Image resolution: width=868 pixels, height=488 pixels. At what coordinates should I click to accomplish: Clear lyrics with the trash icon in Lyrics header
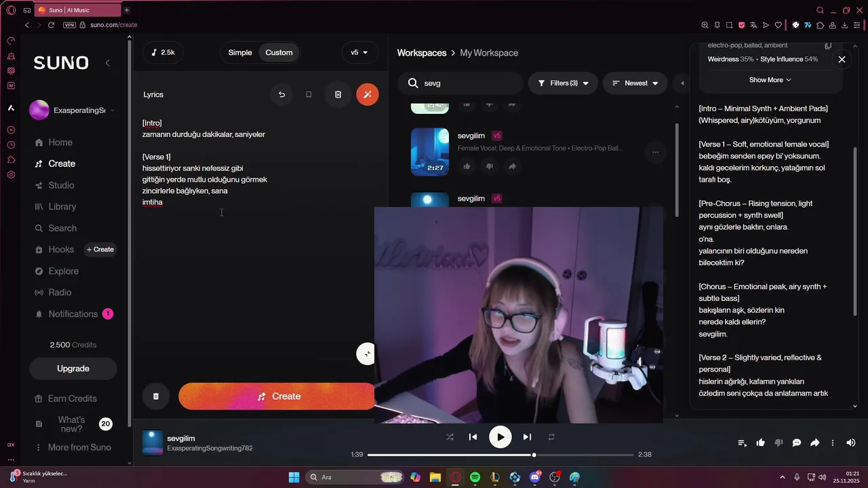pyautogui.click(x=338, y=94)
